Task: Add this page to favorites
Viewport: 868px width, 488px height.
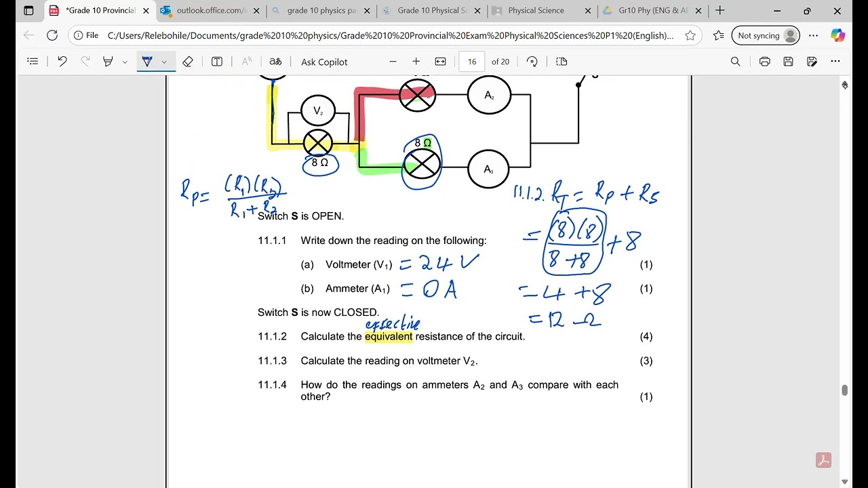Action: (690, 35)
